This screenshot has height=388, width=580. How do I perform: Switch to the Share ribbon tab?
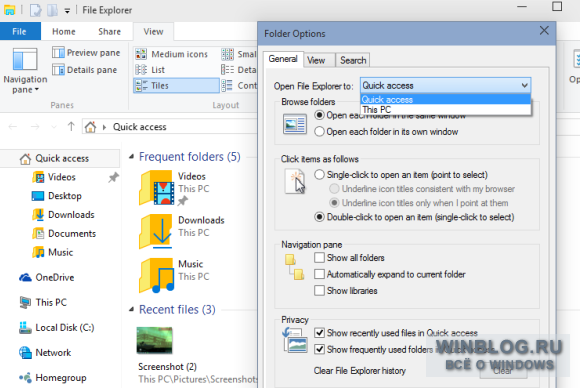[109, 31]
